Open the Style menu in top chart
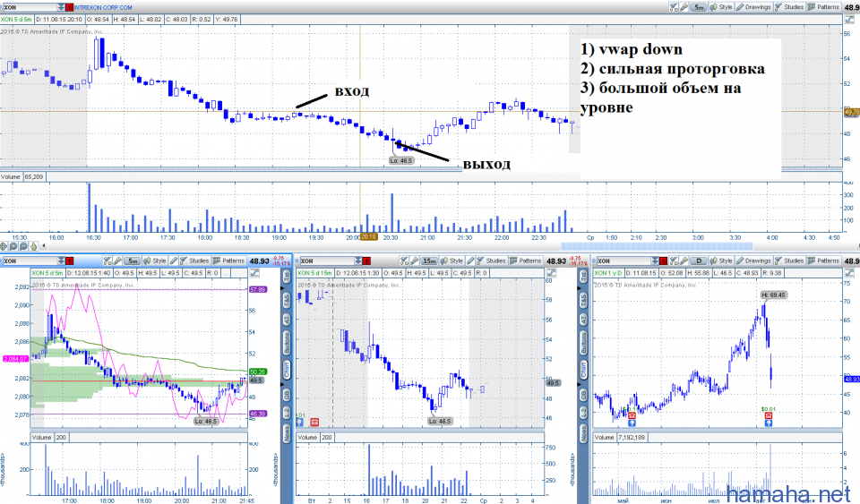 (x=721, y=7)
